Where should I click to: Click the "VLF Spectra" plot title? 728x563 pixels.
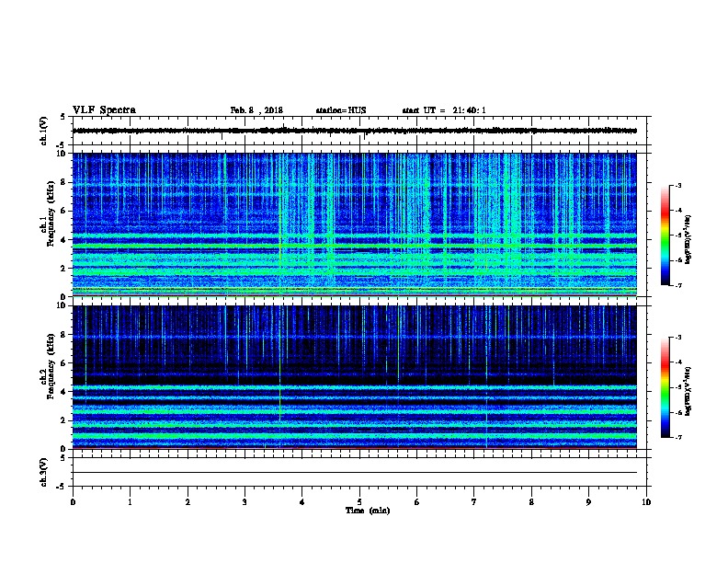click(x=104, y=110)
